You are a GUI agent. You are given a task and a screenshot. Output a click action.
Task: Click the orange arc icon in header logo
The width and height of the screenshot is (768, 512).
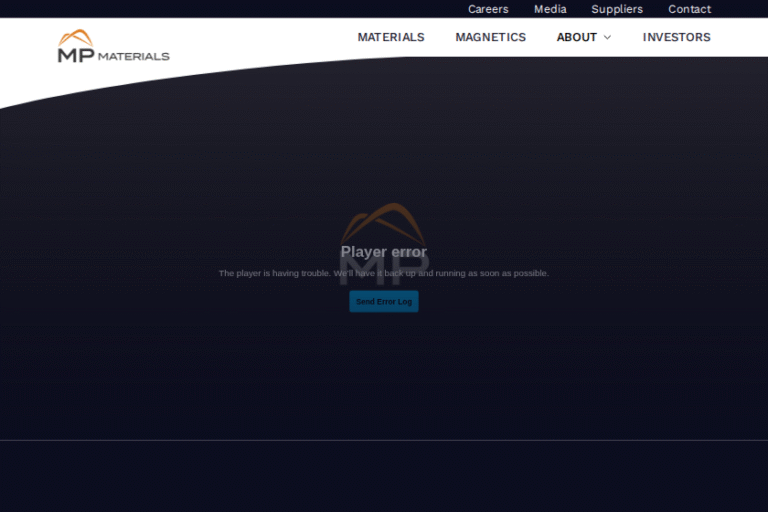(x=76, y=38)
